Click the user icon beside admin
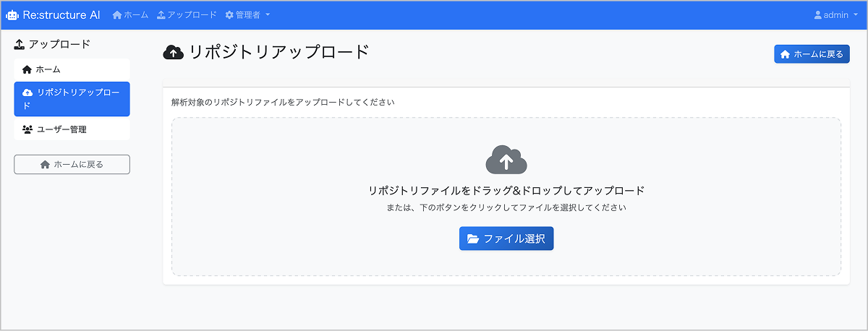This screenshot has width=868, height=331. [x=818, y=14]
